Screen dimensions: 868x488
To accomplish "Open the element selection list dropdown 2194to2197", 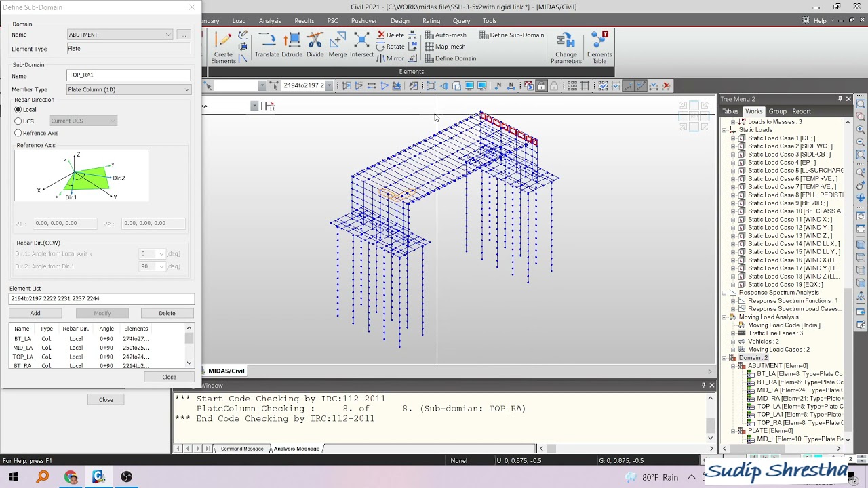I will click(x=329, y=86).
